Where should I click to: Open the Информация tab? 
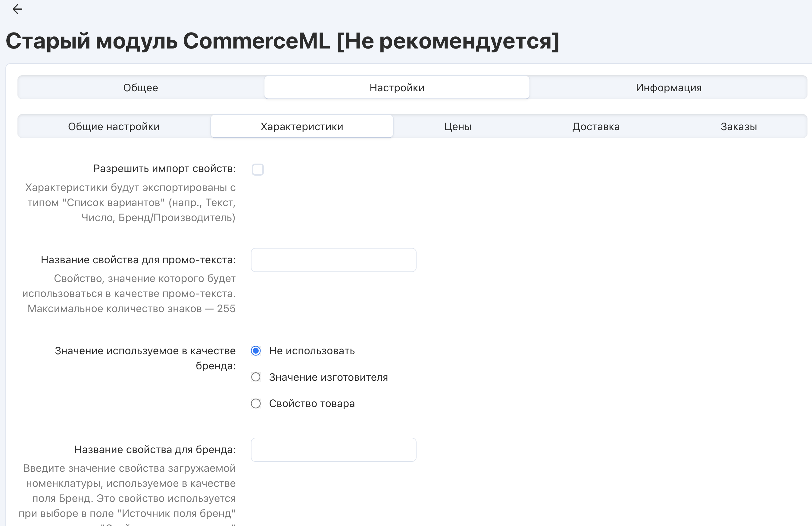point(668,88)
